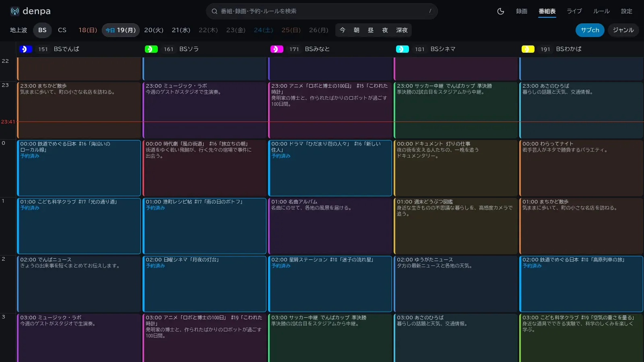The height and width of the screenshot is (362, 644).
Task: Choose date 21(水)
Action: (x=181, y=30)
